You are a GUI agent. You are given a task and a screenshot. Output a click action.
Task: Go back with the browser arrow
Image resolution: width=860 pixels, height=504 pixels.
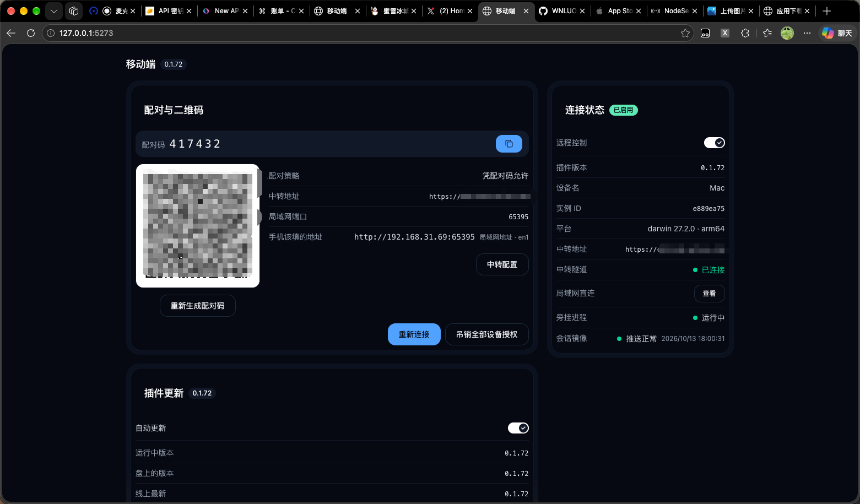[x=11, y=33]
